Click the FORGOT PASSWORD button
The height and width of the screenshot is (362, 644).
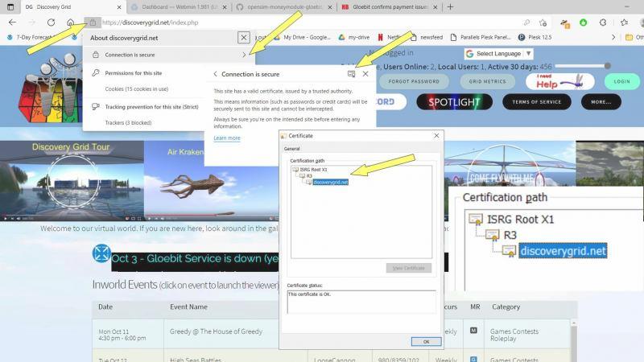414,82
